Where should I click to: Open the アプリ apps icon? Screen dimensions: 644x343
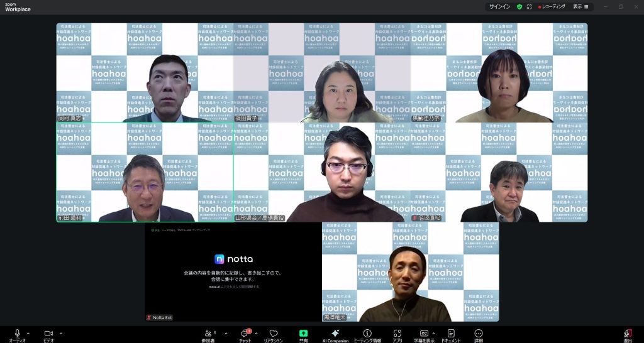(397, 334)
